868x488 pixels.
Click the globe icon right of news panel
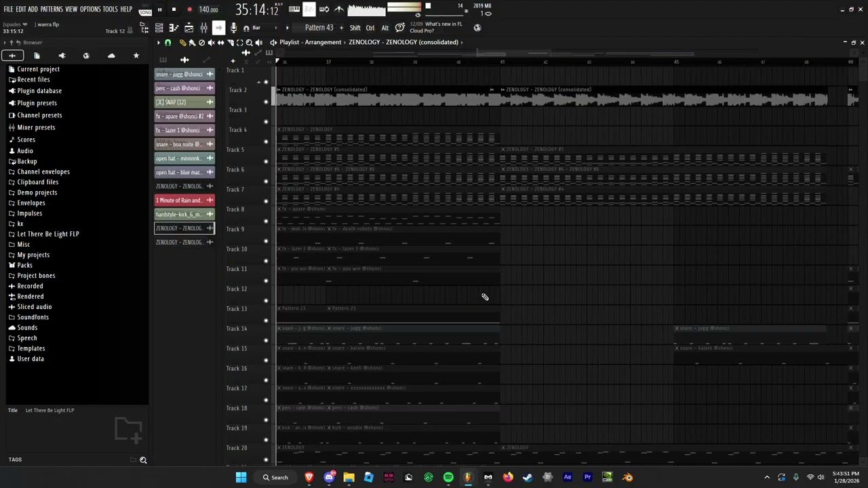point(477,28)
